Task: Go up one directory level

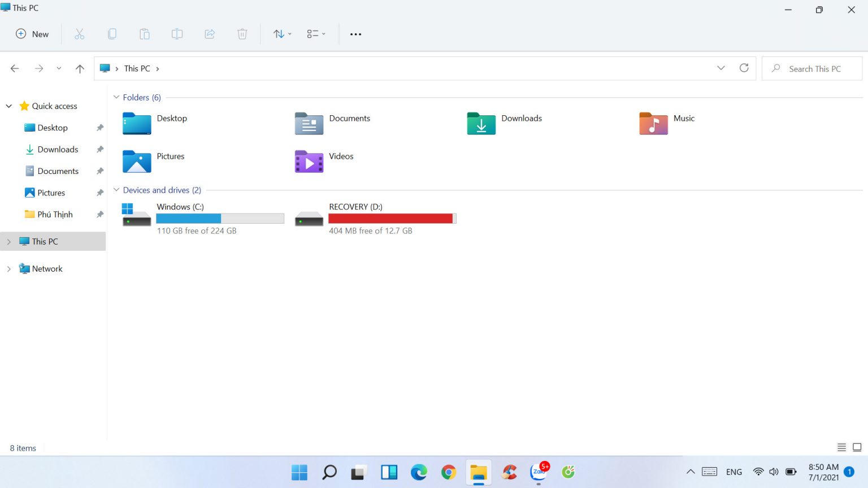Action: coord(80,68)
